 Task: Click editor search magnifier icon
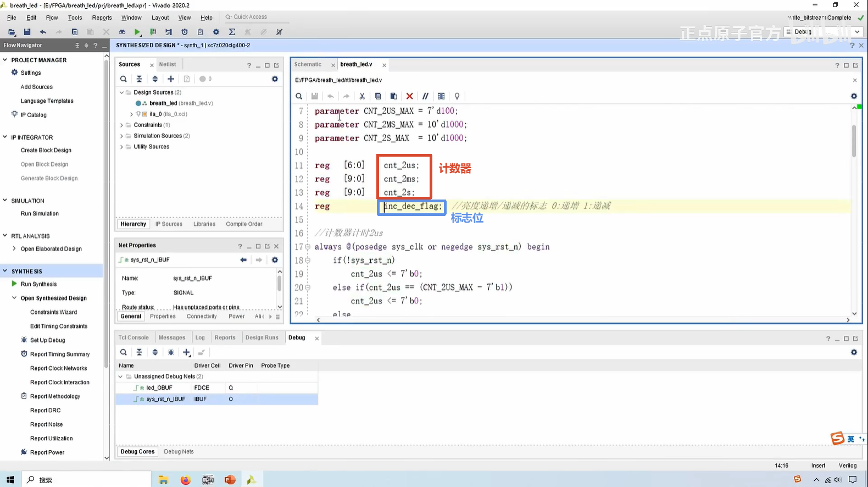(x=299, y=96)
